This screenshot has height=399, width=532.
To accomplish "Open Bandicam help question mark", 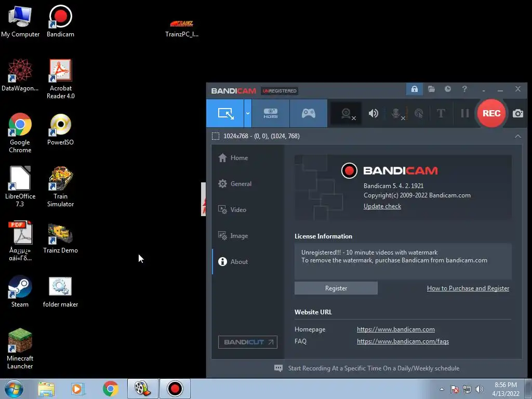I will (464, 89).
